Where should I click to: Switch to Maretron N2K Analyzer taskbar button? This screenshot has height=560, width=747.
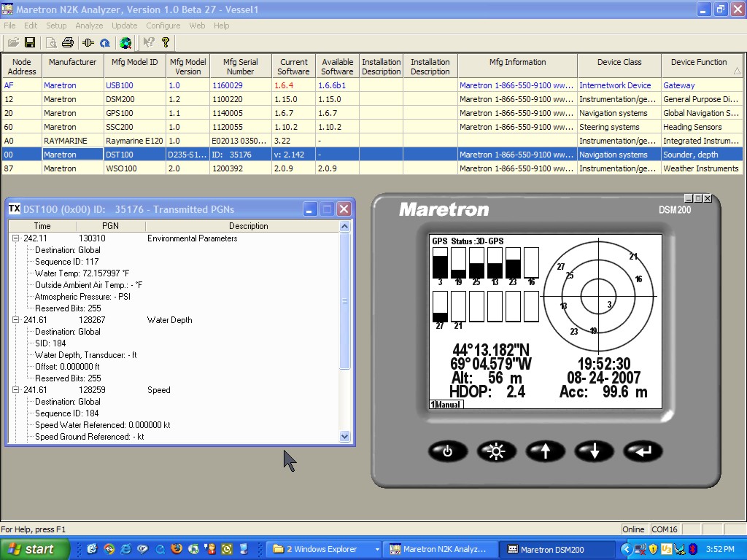pyautogui.click(x=441, y=550)
